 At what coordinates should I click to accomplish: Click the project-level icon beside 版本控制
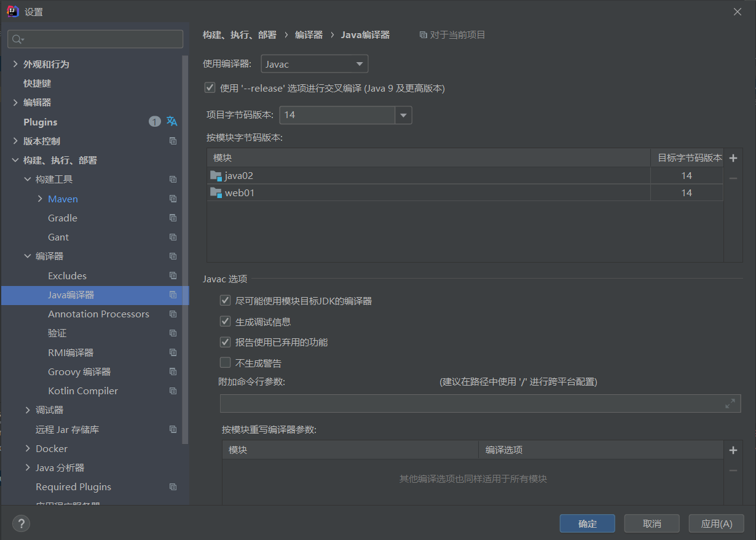[173, 141]
